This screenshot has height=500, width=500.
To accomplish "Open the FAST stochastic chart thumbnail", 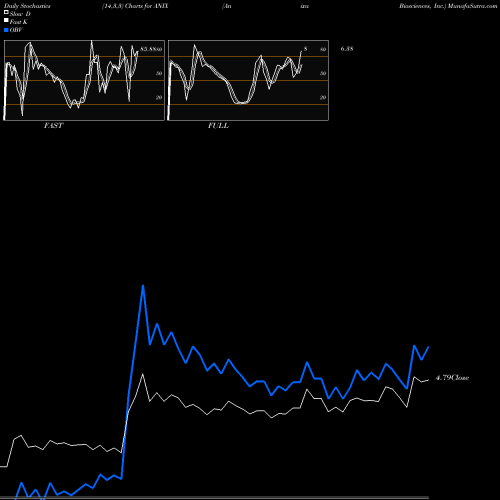I will tap(84, 80).
